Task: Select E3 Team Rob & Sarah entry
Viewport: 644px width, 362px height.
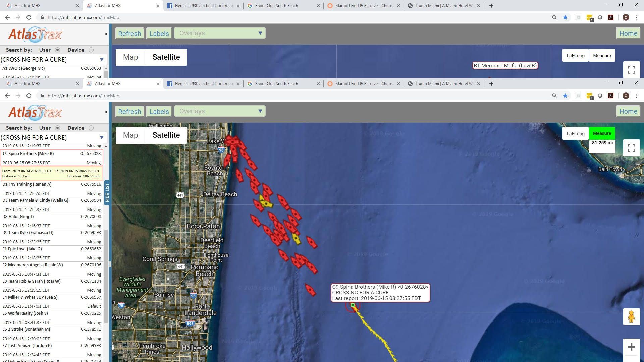Action: [52, 285]
